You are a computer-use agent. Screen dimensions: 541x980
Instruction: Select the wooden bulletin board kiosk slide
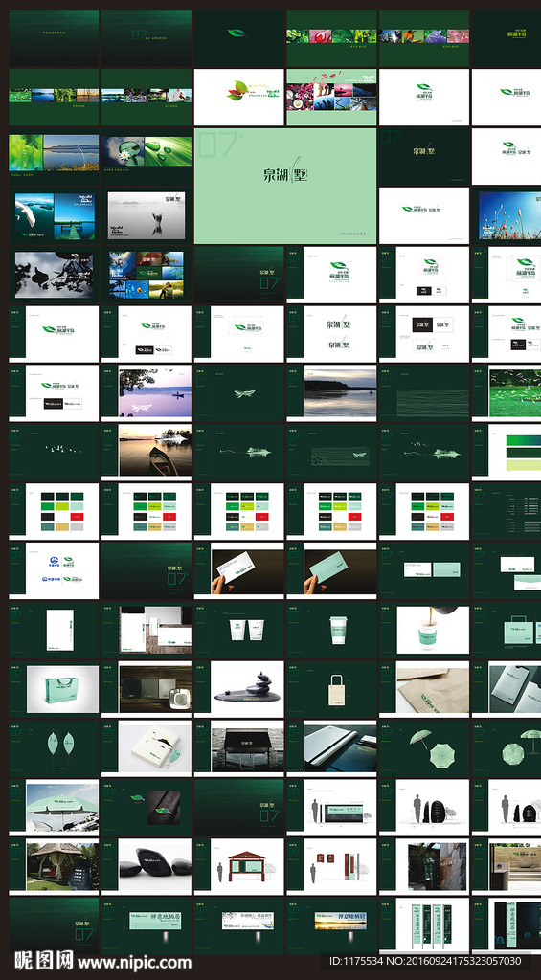(238, 865)
